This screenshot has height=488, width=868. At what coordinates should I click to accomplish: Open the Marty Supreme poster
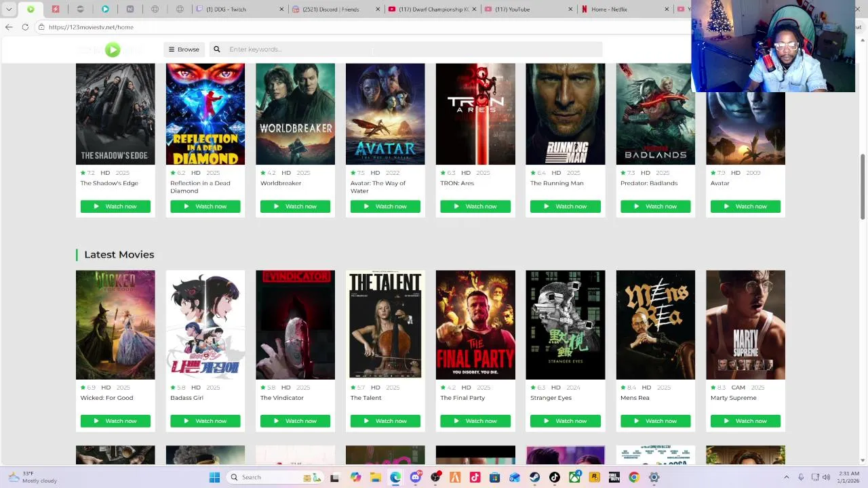click(x=745, y=325)
